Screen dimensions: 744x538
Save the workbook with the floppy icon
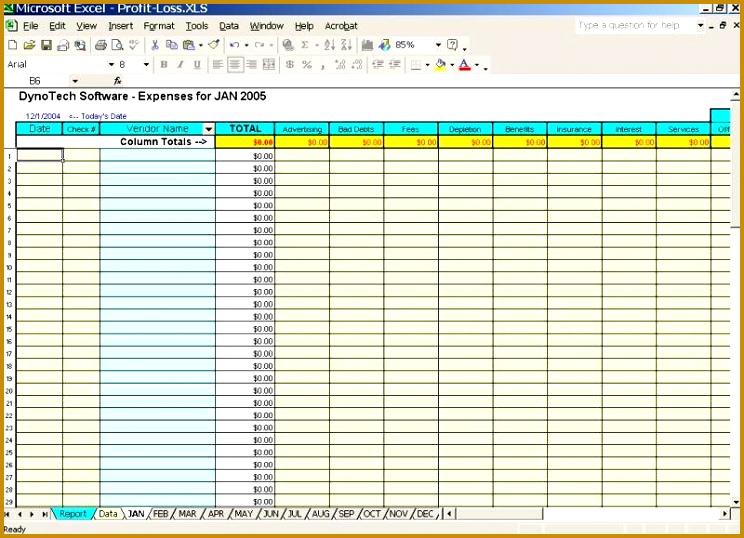click(x=46, y=45)
